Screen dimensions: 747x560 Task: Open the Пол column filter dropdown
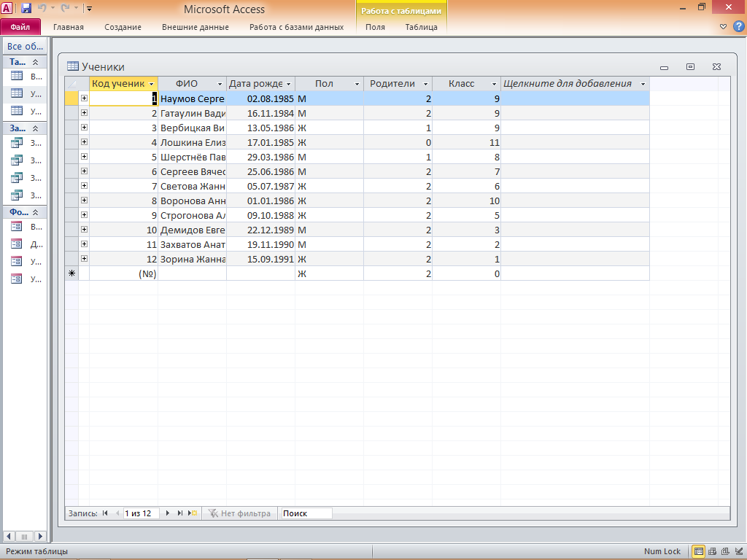point(357,84)
